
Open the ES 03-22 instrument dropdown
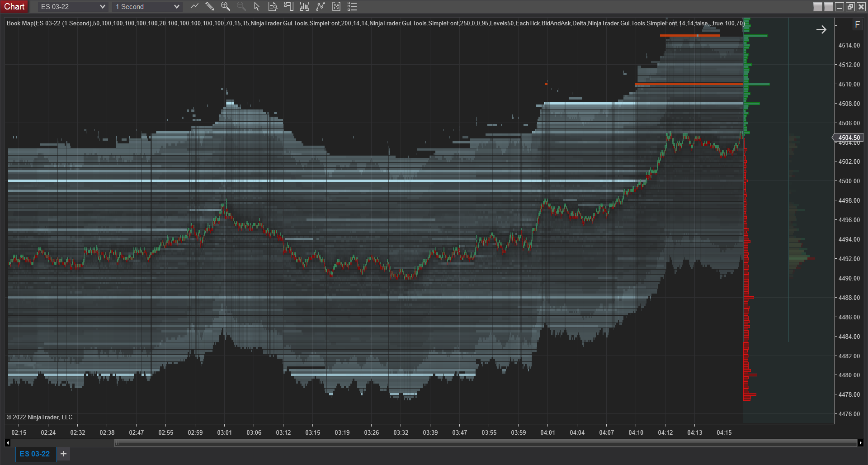(72, 7)
